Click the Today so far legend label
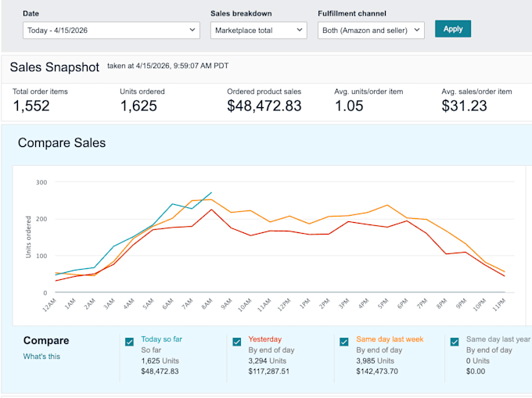The width and height of the screenshot is (532, 398). pos(161,339)
